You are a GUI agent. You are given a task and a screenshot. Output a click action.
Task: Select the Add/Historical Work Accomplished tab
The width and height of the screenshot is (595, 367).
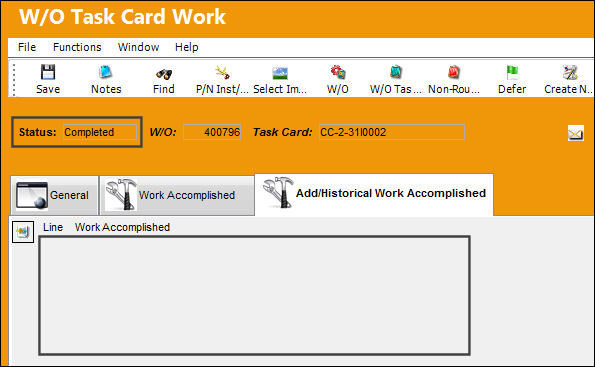coord(374,194)
